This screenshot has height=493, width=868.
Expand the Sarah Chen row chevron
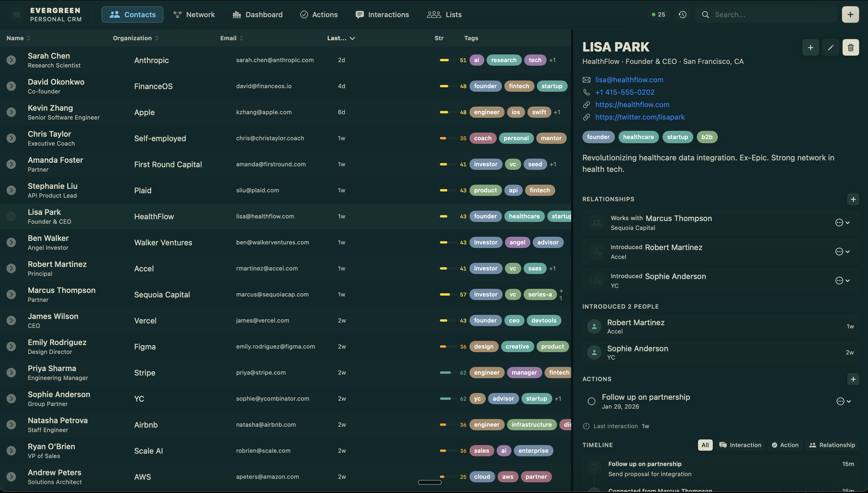(x=11, y=60)
